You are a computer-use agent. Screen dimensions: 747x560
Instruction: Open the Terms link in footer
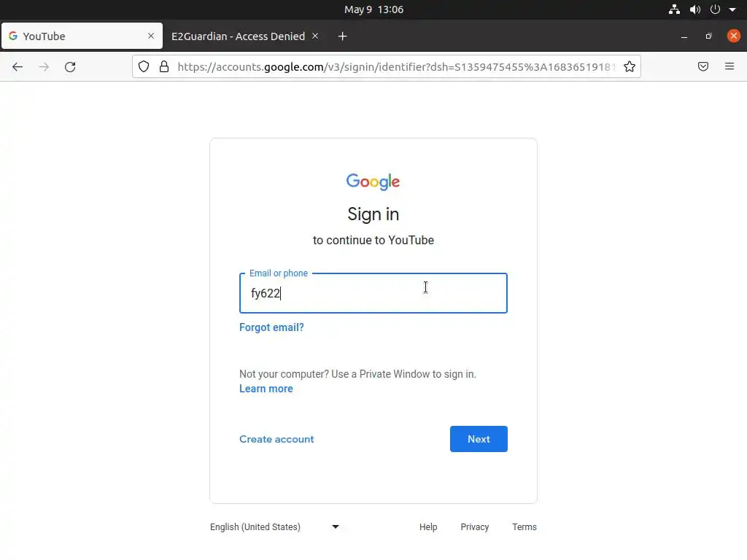[524, 526]
